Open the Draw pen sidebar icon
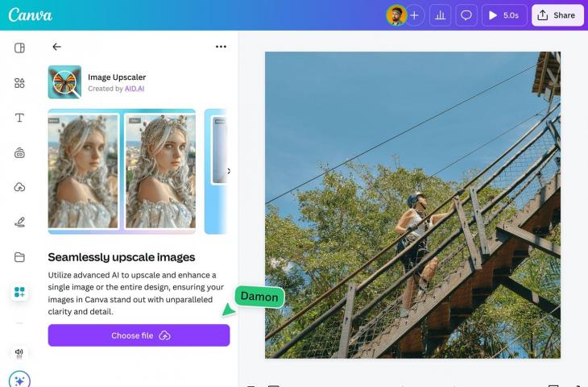 click(19, 222)
